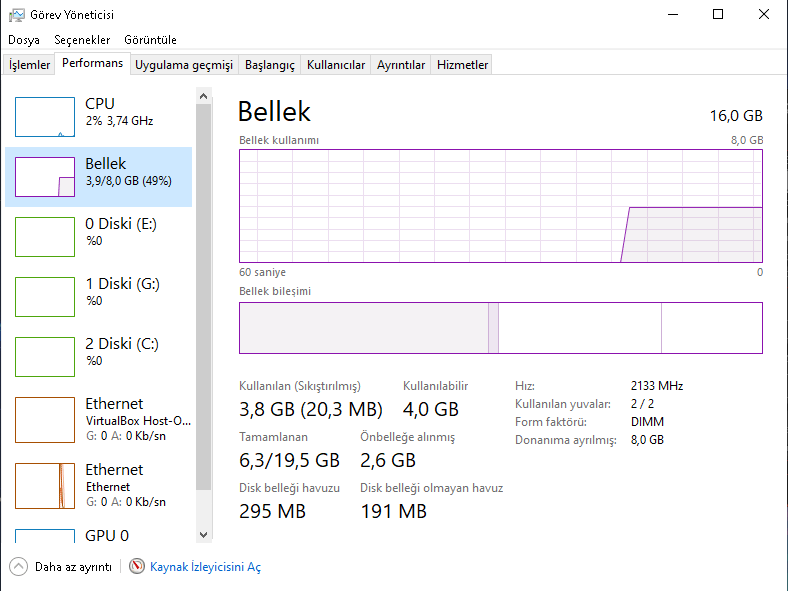Click the Task Manager title bar icon
This screenshot has width=788, height=591.
[x=15, y=14]
